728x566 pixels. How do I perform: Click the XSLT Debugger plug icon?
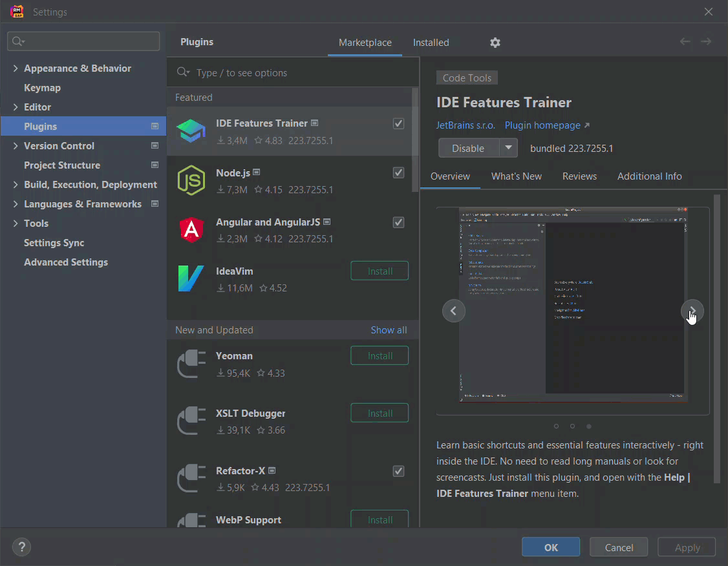point(191,421)
